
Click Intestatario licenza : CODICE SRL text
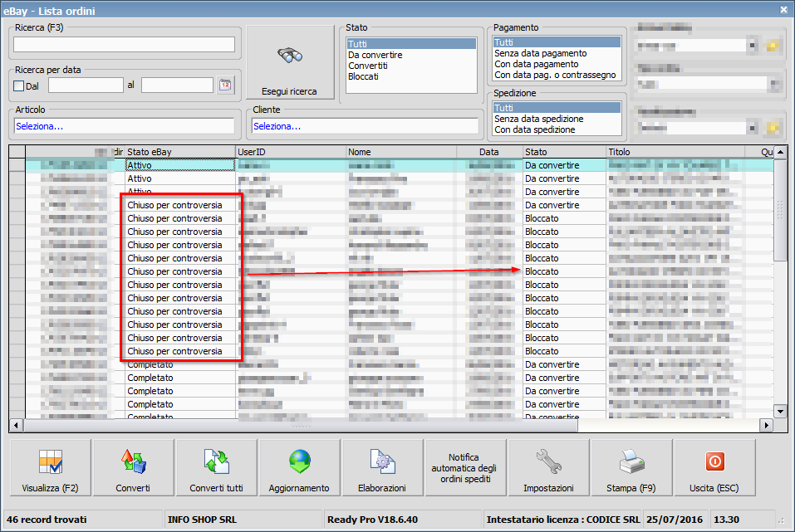pos(563,520)
